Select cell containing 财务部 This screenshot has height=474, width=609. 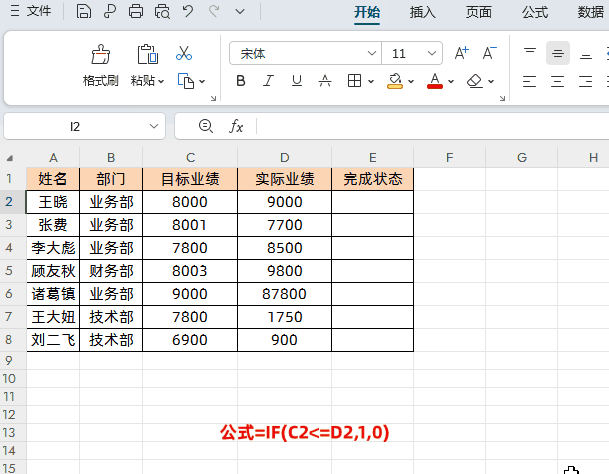[x=111, y=271]
